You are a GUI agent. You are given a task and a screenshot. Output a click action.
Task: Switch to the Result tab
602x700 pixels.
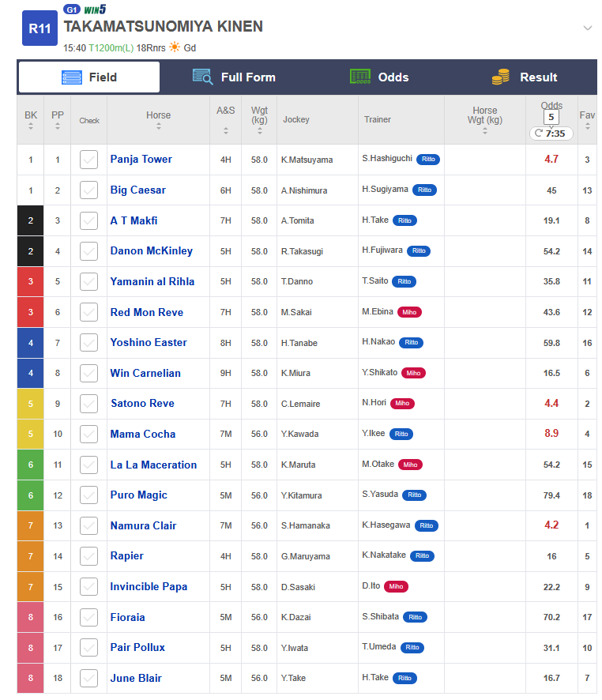(x=525, y=77)
